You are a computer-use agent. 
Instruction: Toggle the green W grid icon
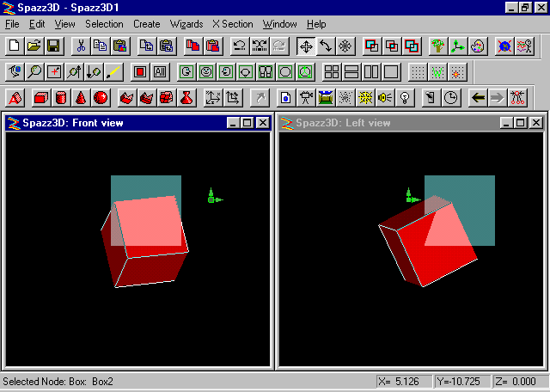(x=437, y=72)
